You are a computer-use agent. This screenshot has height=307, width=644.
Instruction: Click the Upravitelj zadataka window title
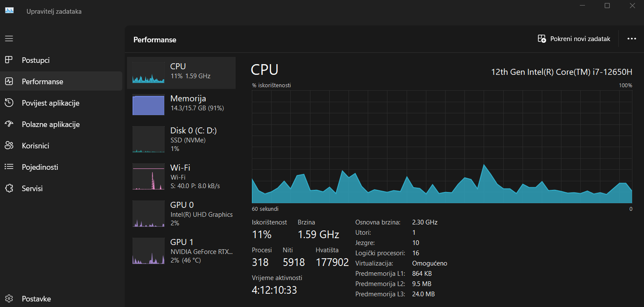point(54,12)
